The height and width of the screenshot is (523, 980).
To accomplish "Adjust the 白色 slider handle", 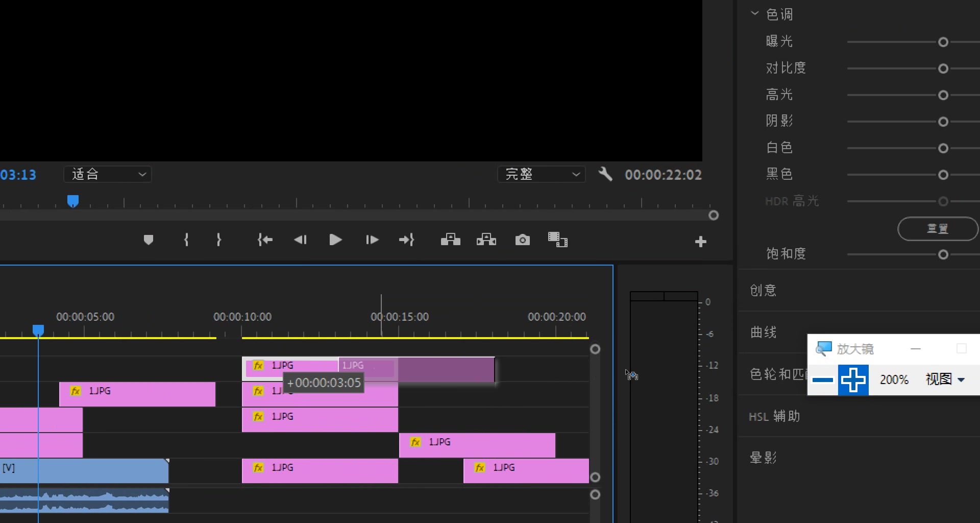I will pos(943,149).
